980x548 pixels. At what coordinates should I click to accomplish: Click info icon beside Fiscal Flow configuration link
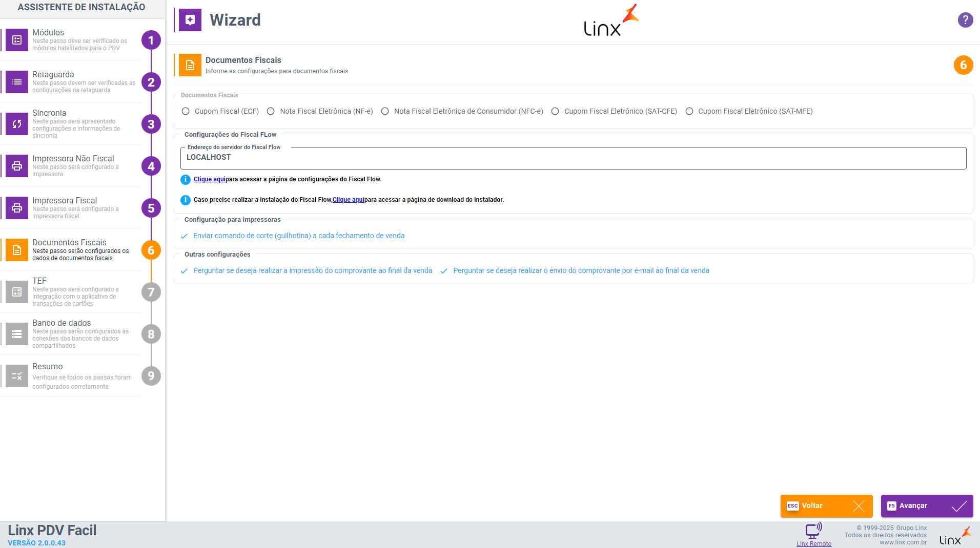pos(186,179)
